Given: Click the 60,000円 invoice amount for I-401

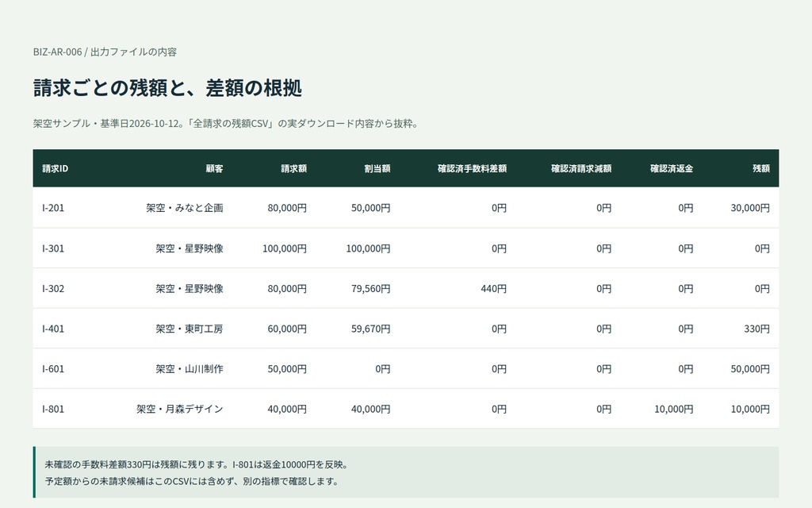Looking at the screenshot, I should [287, 329].
